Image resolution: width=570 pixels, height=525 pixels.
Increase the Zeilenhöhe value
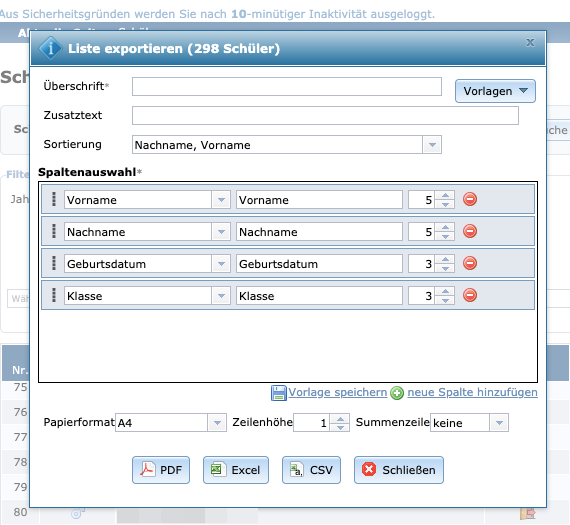340,418
